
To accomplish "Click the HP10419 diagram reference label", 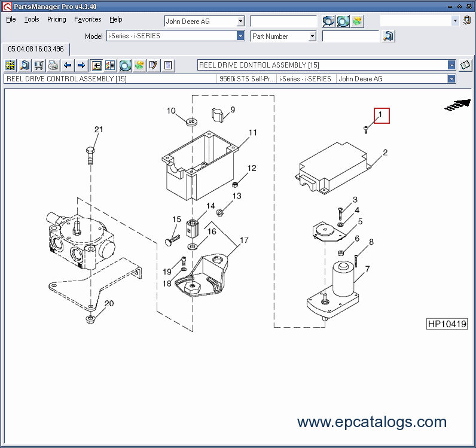I will tap(447, 324).
